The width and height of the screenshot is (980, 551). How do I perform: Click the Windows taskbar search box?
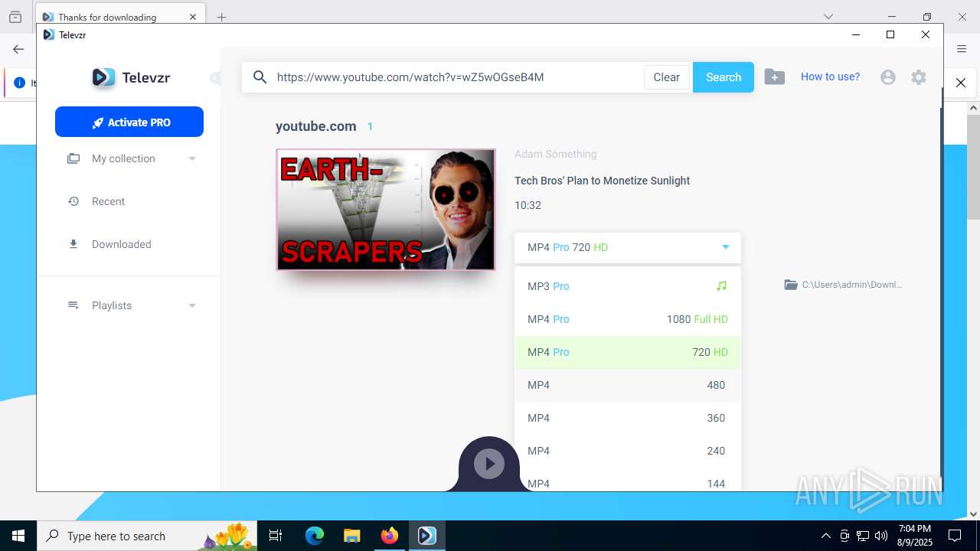click(x=147, y=536)
